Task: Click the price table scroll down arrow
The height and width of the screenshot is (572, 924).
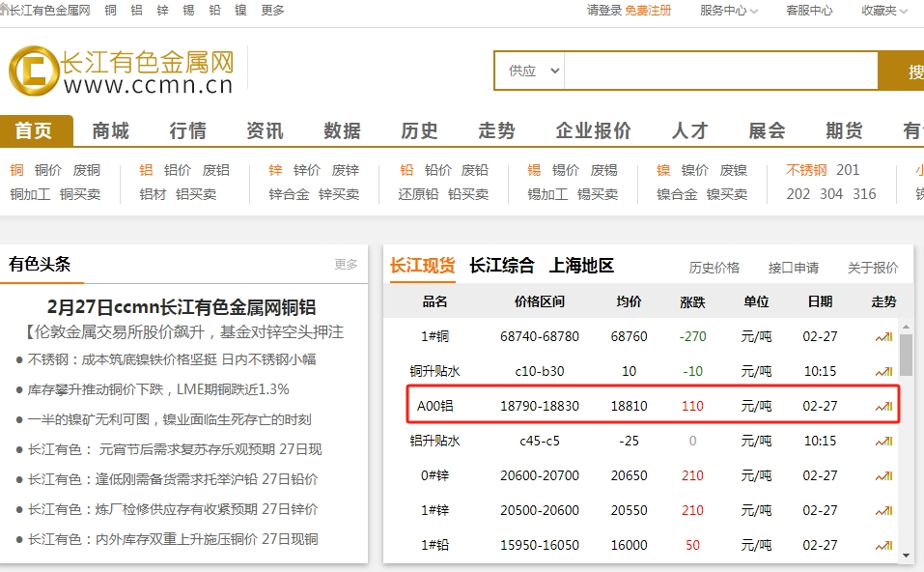Action: [906, 556]
